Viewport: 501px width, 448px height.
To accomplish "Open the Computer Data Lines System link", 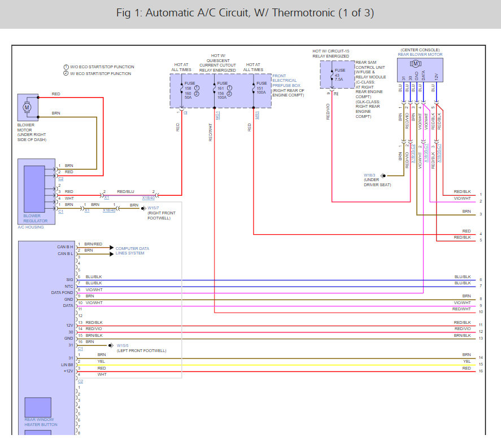I will [x=132, y=251].
